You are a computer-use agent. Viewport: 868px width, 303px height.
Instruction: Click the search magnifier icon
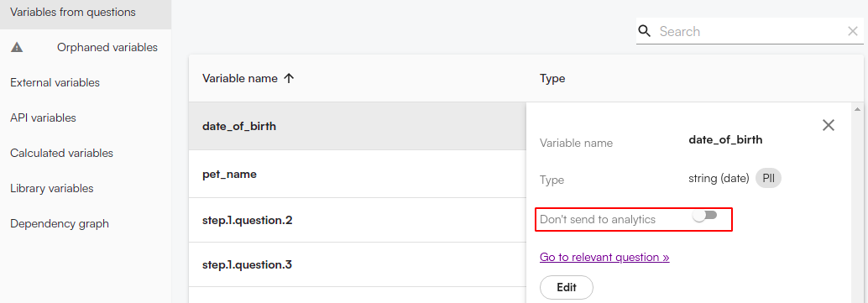(645, 31)
